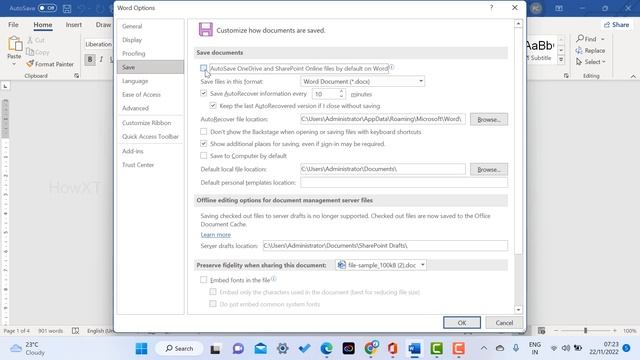
Task: Toggle AutoSave switch in title bar
Action: [x=47, y=8]
